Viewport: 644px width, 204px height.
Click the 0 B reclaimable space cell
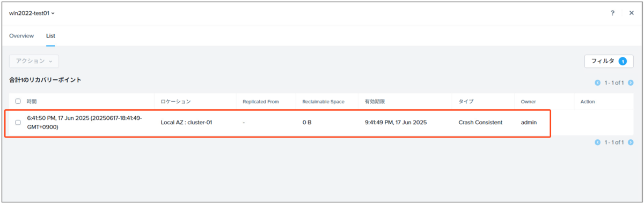tap(307, 123)
